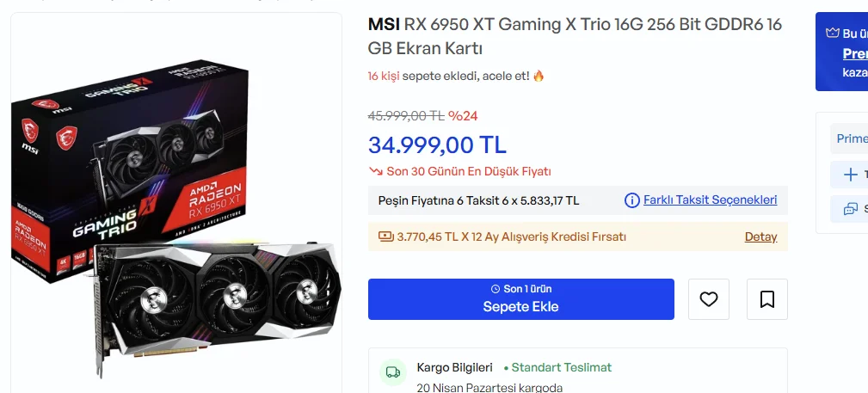
Task: Click the 34.999,00 TL price
Action: pyautogui.click(x=437, y=144)
